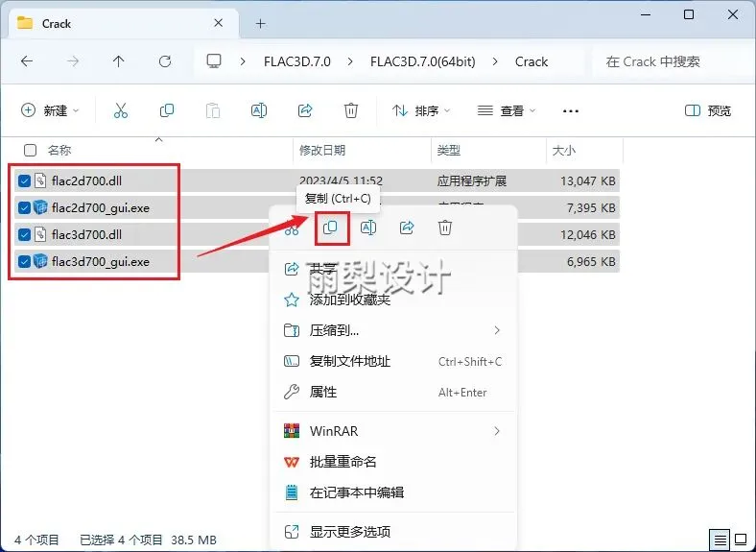Click the Rename icon in the toolbar
The image size is (756, 552).
point(259,111)
